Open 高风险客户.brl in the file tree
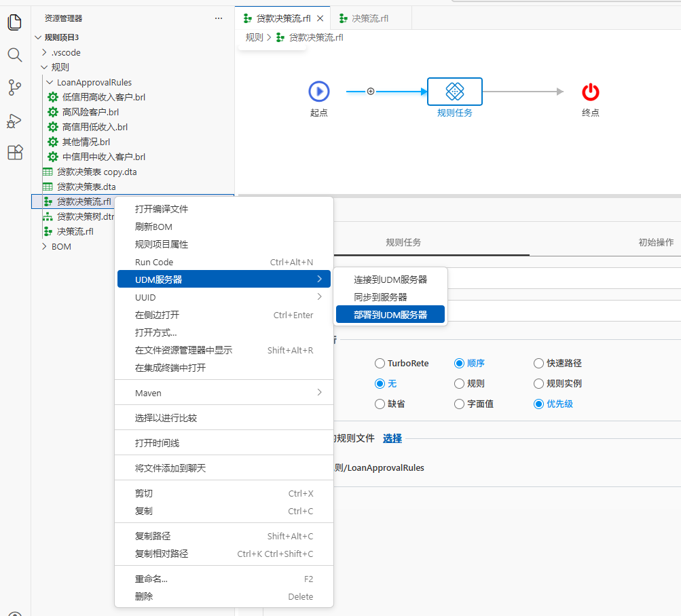Viewport: 681px width, 616px height. coord(90,112)
